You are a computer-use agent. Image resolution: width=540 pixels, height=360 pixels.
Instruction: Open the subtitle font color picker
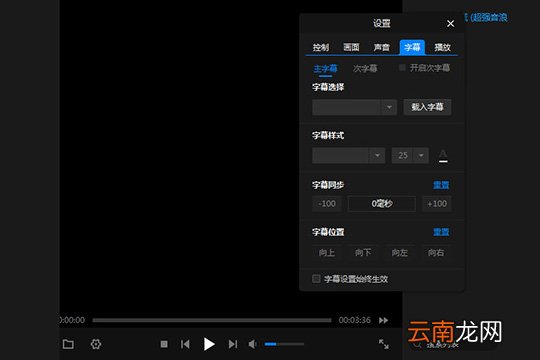point(443,156)
